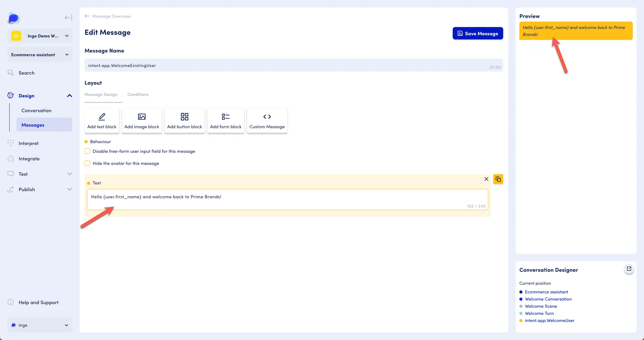Open the Test menu item
The image size is (644, 340).
click(23, 174)
